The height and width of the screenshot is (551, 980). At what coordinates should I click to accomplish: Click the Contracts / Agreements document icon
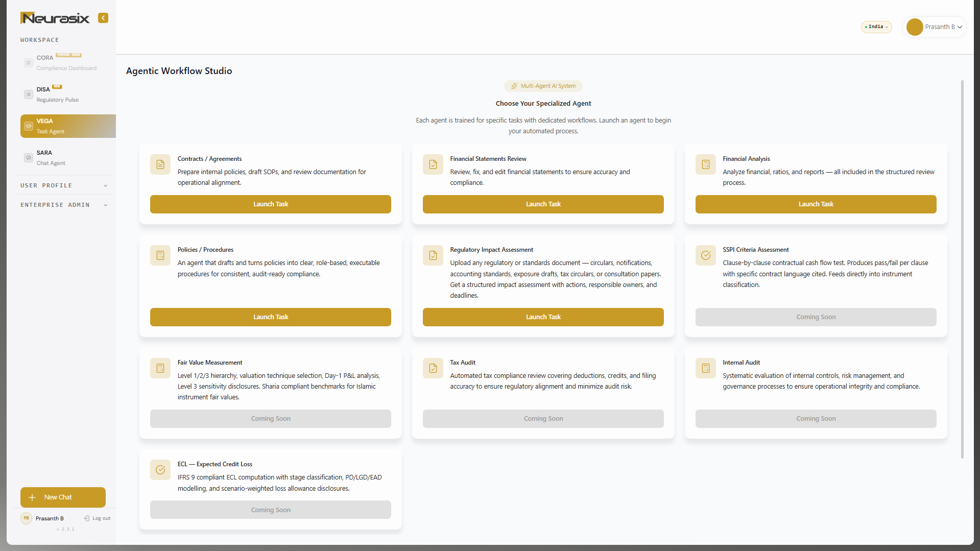click(x=160, y=164)
